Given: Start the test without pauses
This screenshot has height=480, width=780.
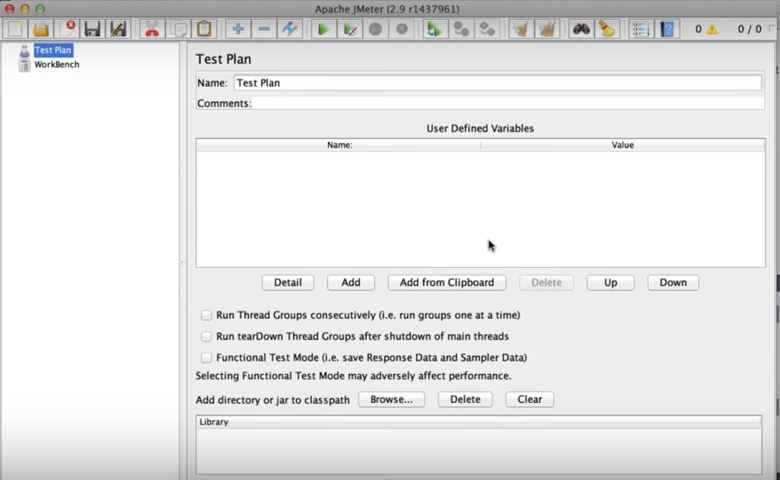Looking at the screenshot, I should click(349, 29).
